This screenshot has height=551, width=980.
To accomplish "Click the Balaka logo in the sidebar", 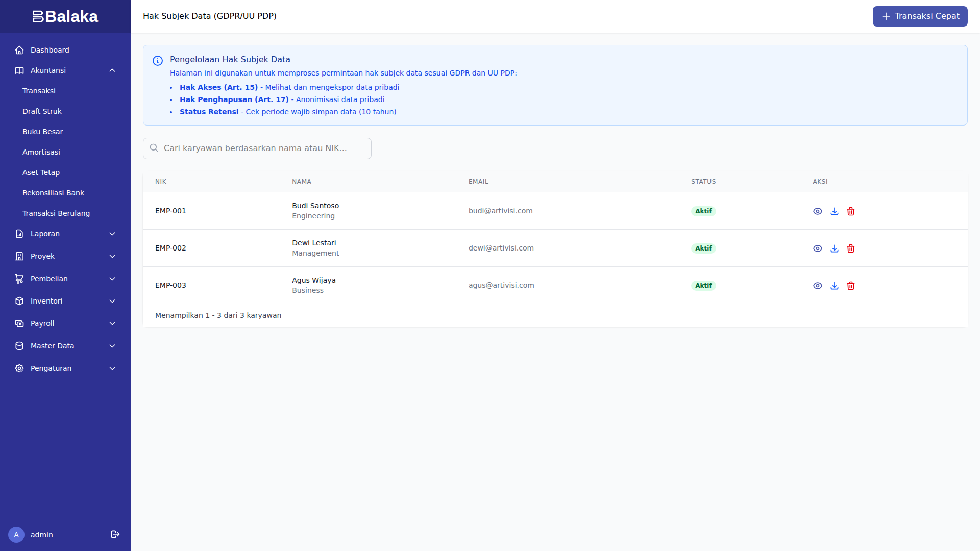I will pos(65,16).
